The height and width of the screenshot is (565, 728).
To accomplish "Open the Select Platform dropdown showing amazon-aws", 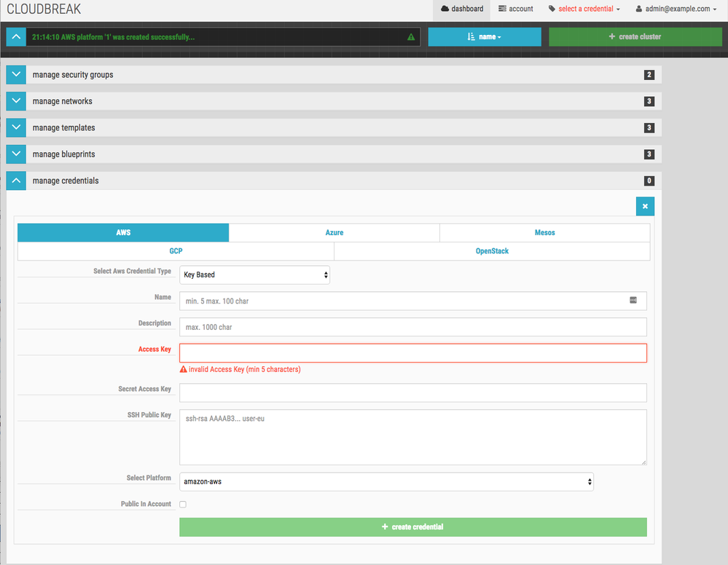I will (386, 481).
